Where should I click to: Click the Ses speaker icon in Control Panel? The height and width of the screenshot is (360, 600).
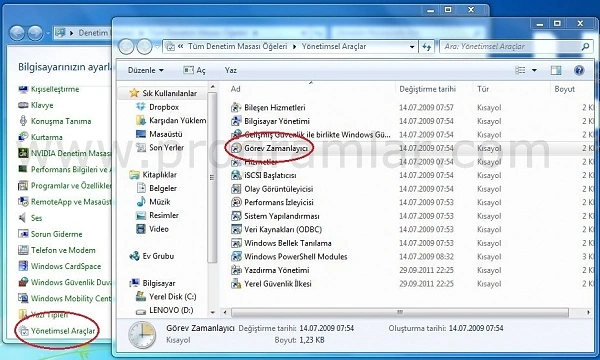coord(23,218)
